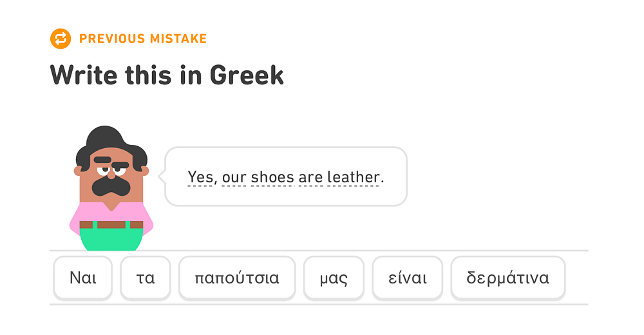
Task: Select the "είναι" word tile
Action: (408, 278)
